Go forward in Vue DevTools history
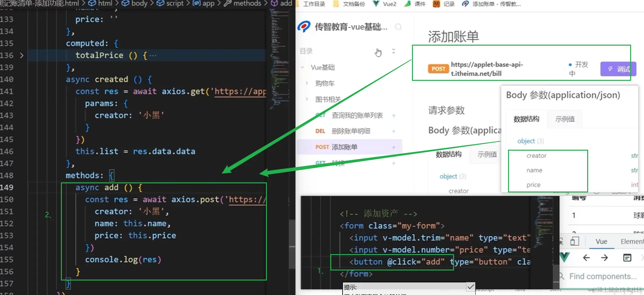 pos(604,258)
